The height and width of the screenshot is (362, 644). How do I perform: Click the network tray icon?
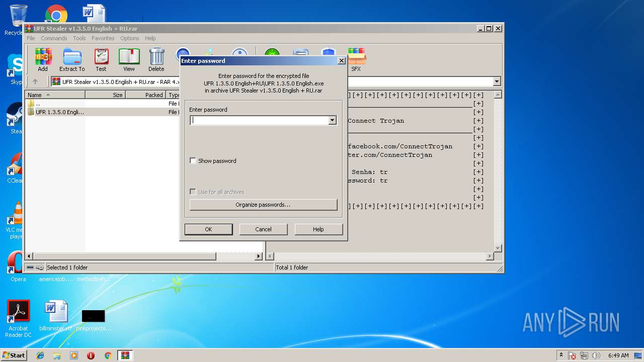(585, 355)
